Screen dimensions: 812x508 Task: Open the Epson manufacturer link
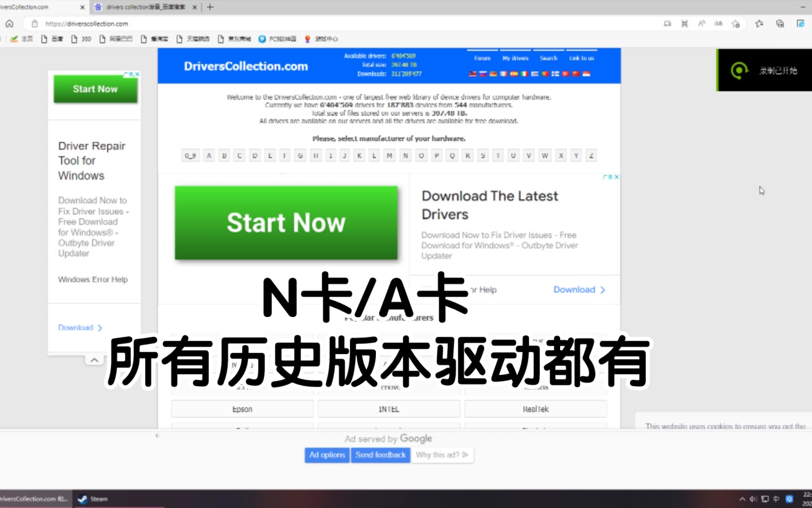(242, 409)
